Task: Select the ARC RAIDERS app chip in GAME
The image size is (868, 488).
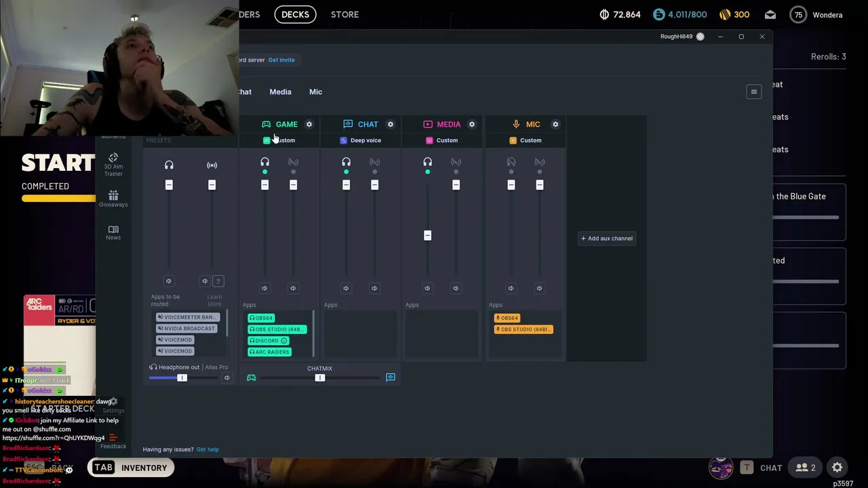Action: [x=270, y=352]
